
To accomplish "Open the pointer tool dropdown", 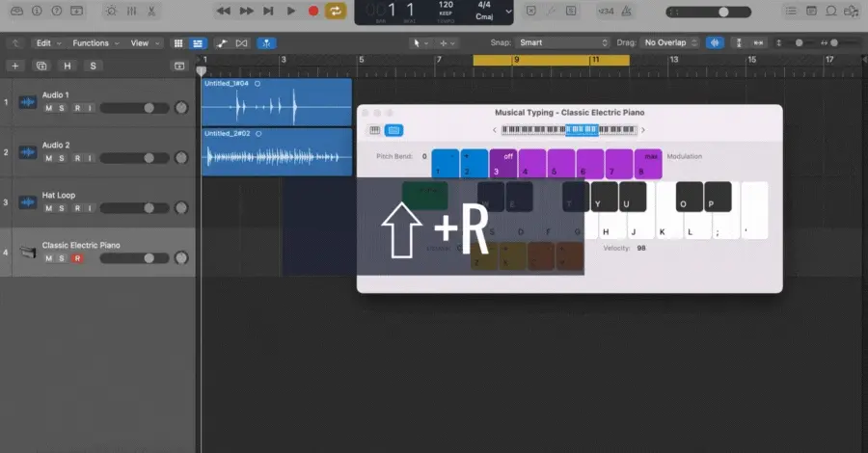I will click(420, 42).
